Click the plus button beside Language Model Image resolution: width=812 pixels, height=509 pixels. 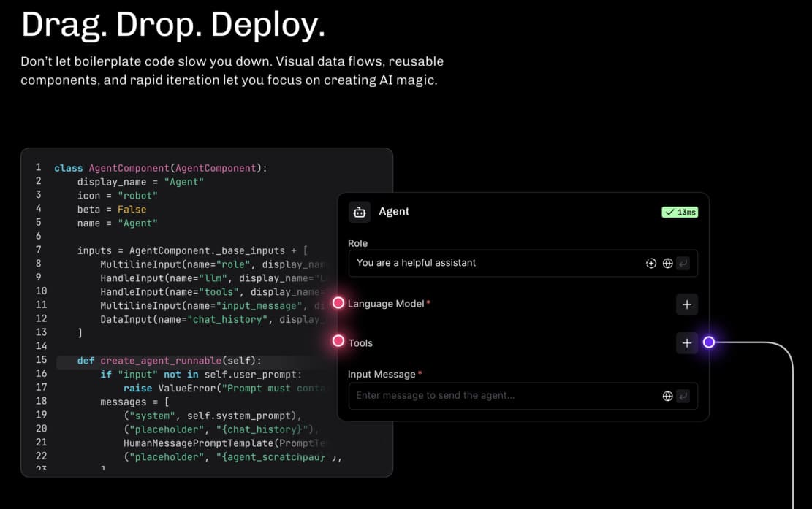pos(687,304)
